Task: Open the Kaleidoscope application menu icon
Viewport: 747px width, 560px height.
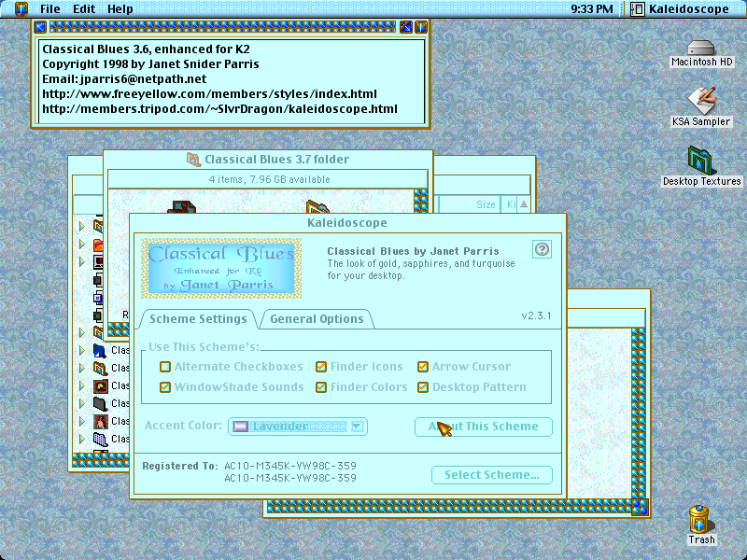Action: click(x=638, y=8)
